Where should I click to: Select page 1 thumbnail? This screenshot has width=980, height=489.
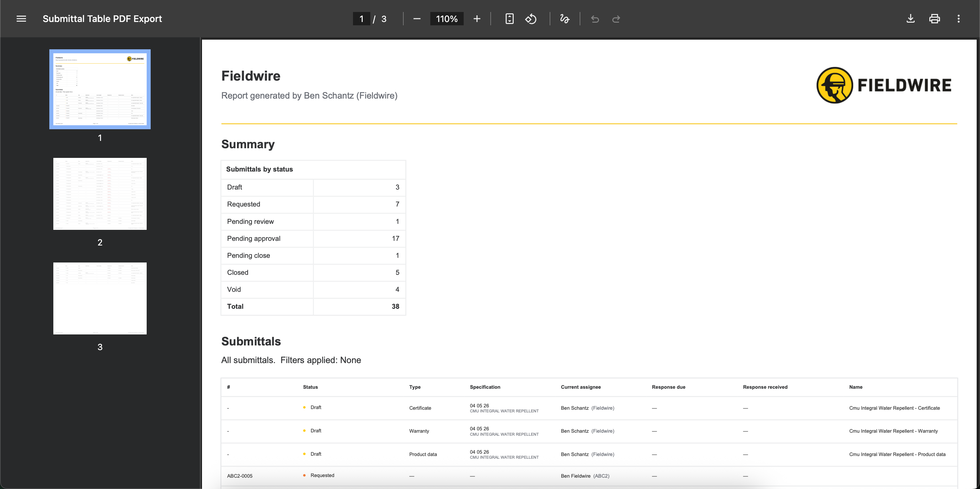[100, 89]
